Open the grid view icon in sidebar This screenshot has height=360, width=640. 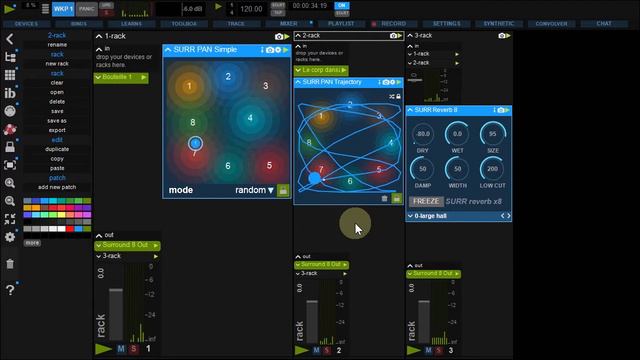point(10,75)
